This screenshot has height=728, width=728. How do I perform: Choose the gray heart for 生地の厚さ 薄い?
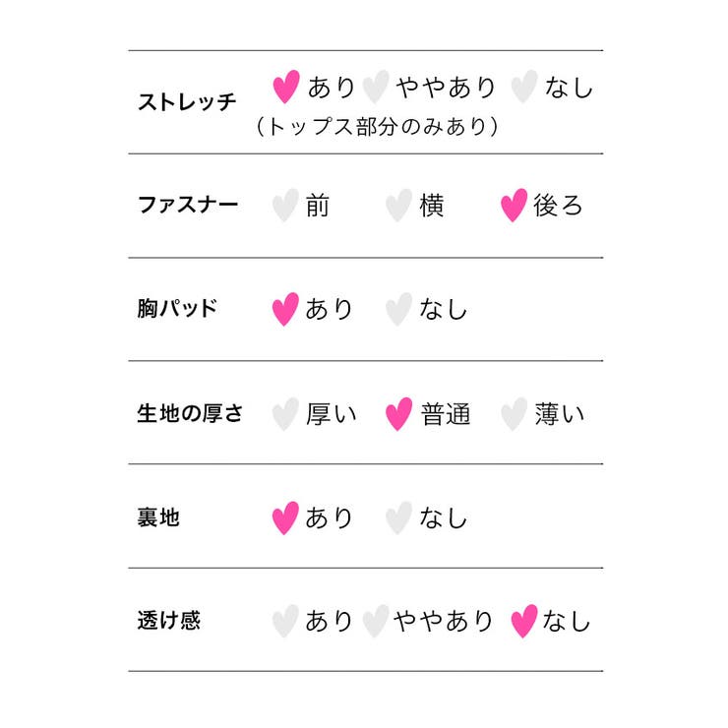pyautogui.click(x=514, y=413)
